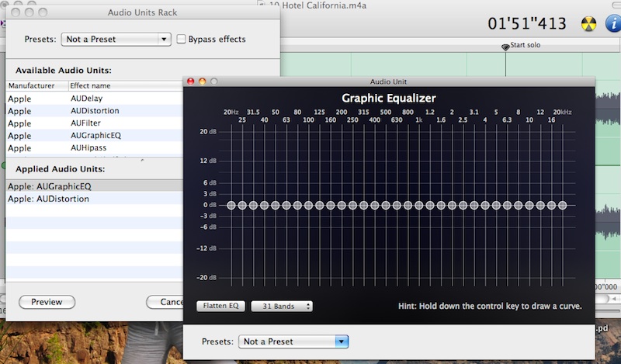The height and width of the screenshot is (364, 621).
Task: Click the 20kHz band slider handle
Action: click(x=562, y=205)
